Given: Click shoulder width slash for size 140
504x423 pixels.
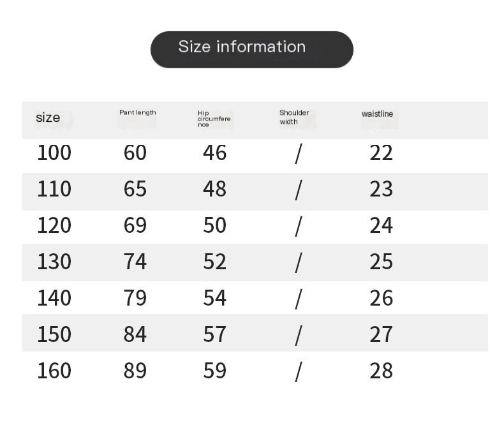Looking at the screenshot, I should coord(299,299).
